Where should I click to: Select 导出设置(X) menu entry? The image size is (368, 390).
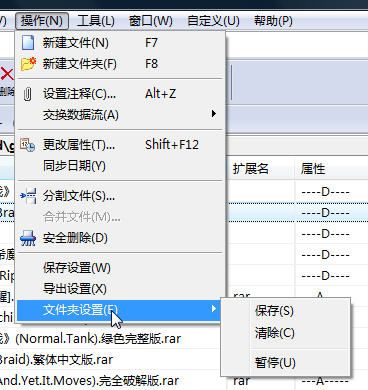point(120,289)
